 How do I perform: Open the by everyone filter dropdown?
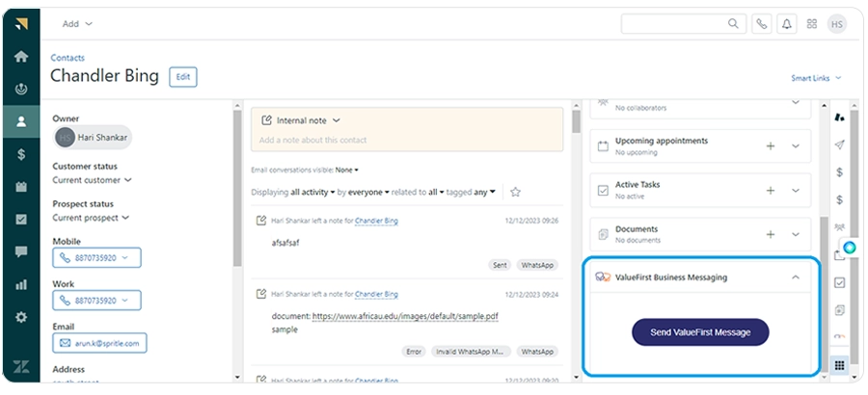coord(367,192)
